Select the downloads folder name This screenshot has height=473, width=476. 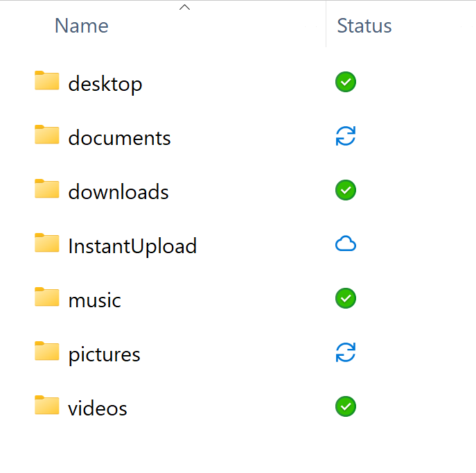coord(118,192)
